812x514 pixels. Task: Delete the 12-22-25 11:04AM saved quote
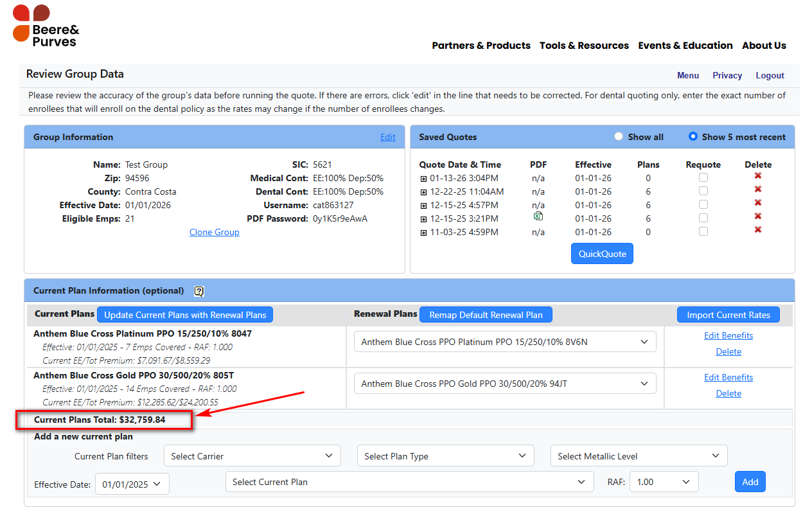[758, 190]
